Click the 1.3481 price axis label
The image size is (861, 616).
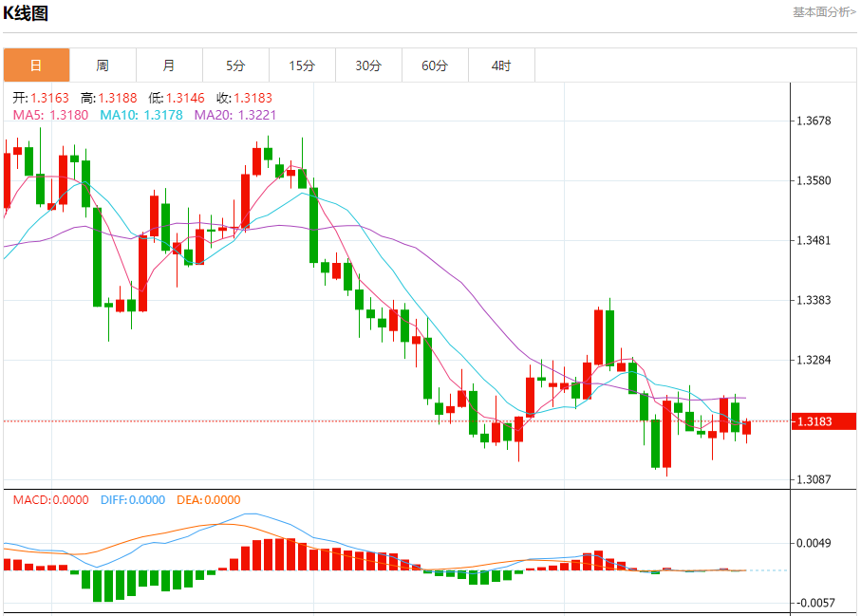coord(814,240)
